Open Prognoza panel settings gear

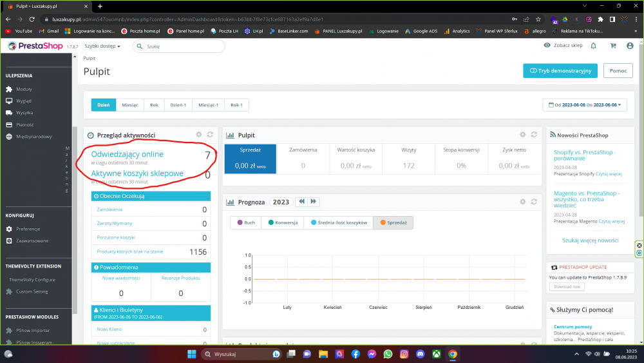coord(522,201)
